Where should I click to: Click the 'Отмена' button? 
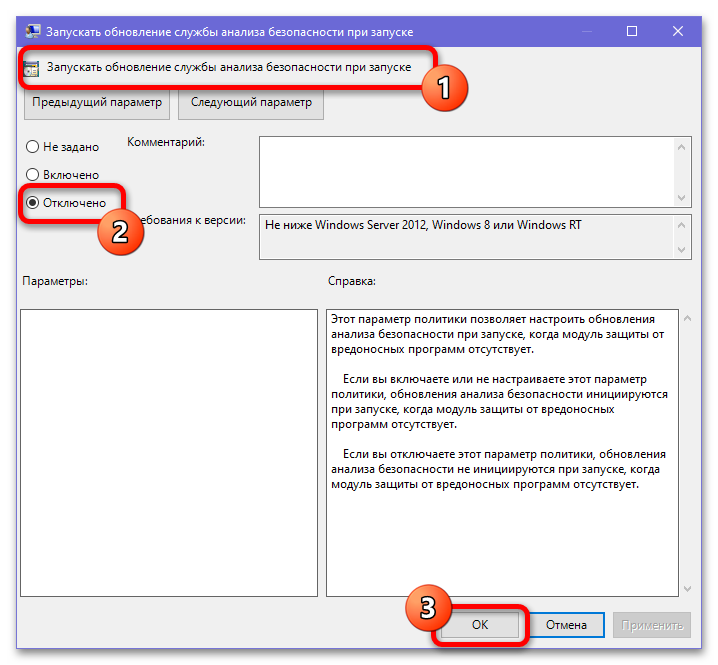pos(566,625)
